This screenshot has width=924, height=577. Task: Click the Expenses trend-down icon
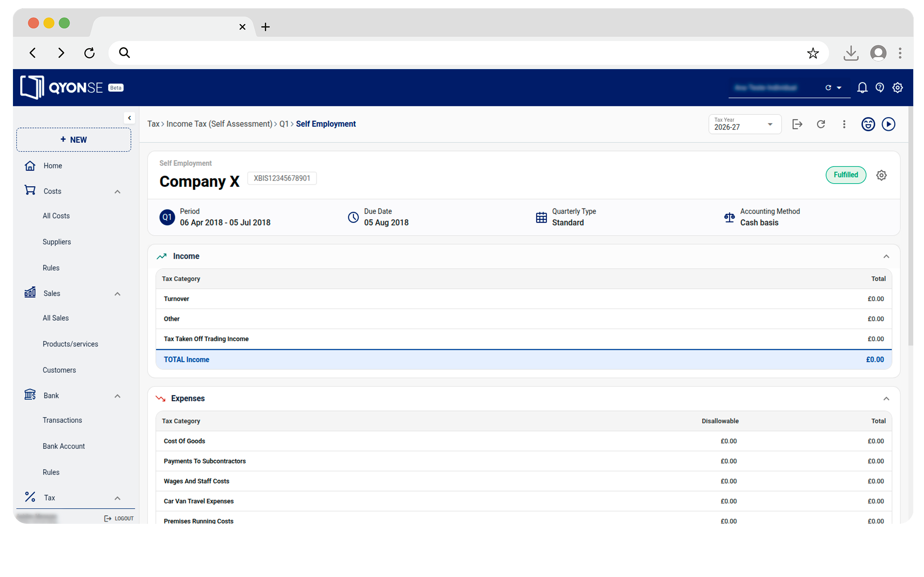click(x=161, y=399)
